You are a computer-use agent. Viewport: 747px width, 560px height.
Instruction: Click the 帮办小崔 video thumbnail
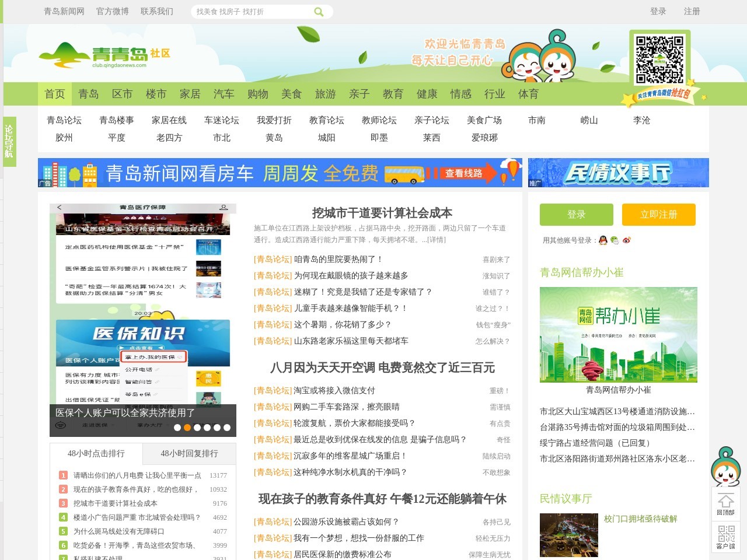click(618, 334)
